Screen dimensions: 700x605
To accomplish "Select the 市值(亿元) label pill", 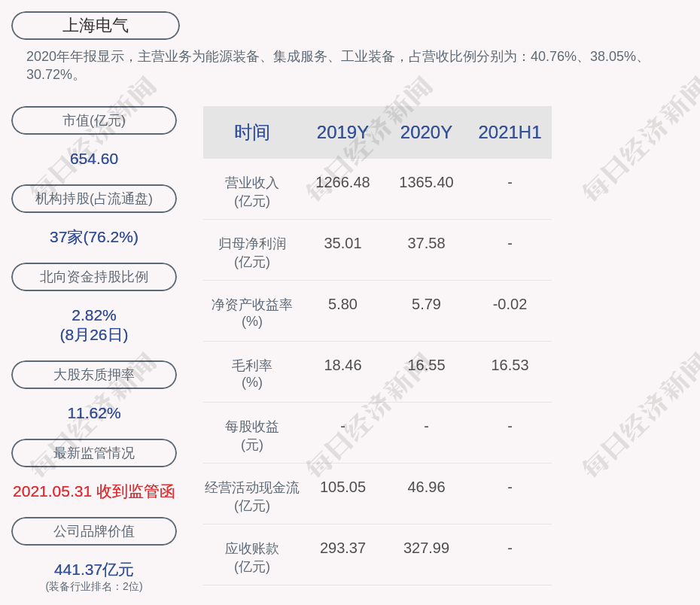I will [94, 120].
